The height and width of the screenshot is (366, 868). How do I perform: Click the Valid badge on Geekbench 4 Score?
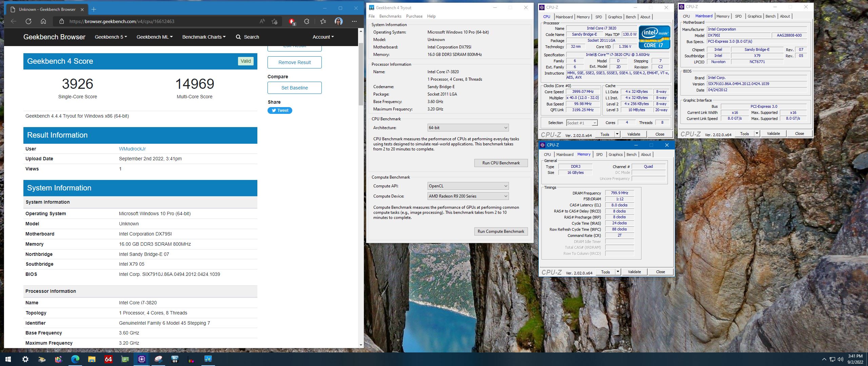point(245,61)
